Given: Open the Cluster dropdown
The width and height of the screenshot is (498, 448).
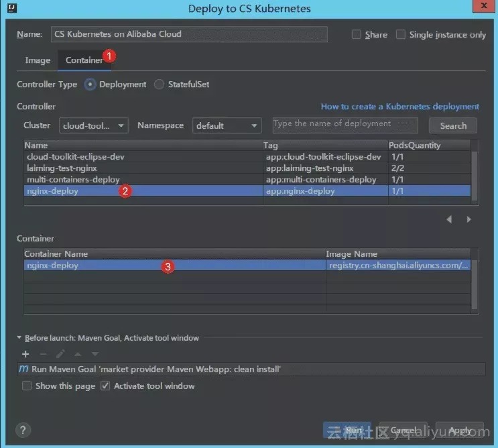Looking at the screenshot, I should (x=94, y=125).
